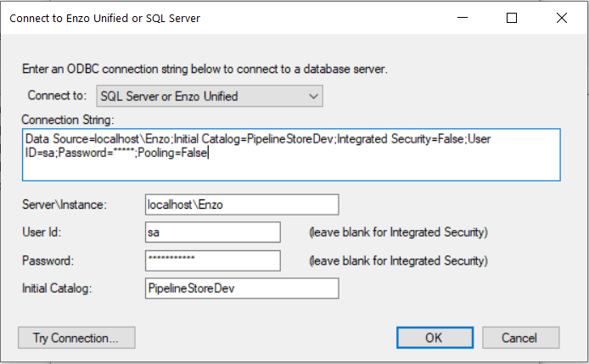Maximize the connection dialog window

tap(512, 18)
